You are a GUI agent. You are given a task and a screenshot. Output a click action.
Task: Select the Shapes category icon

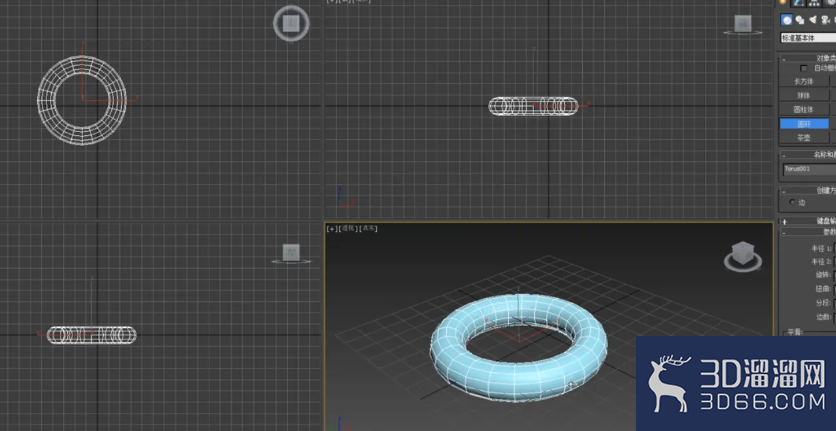(x=800, y=20)
